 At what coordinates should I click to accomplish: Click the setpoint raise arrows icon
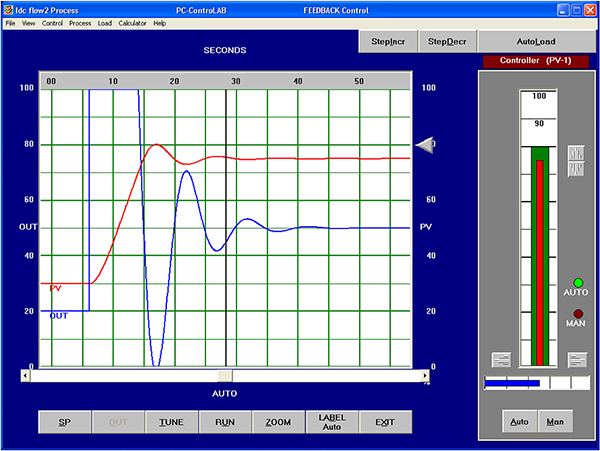576,153
